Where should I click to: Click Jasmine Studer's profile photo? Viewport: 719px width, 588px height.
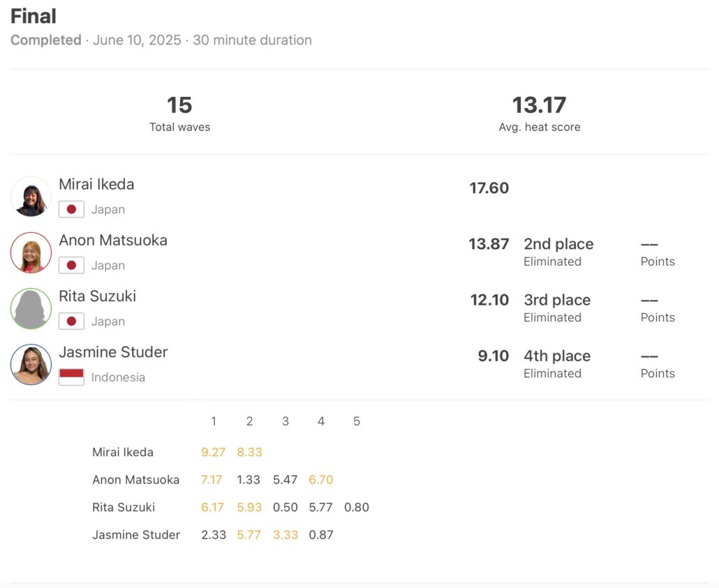coord(31,364)
